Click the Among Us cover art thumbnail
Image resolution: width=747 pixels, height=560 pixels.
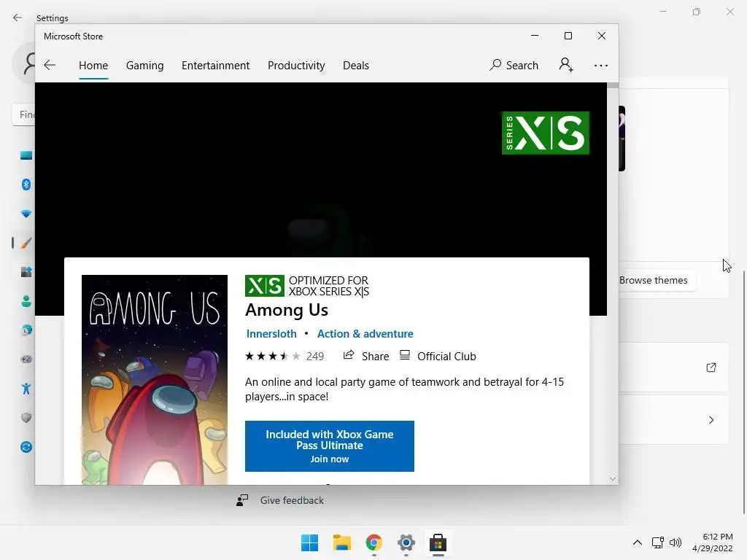tap(155, 379)
